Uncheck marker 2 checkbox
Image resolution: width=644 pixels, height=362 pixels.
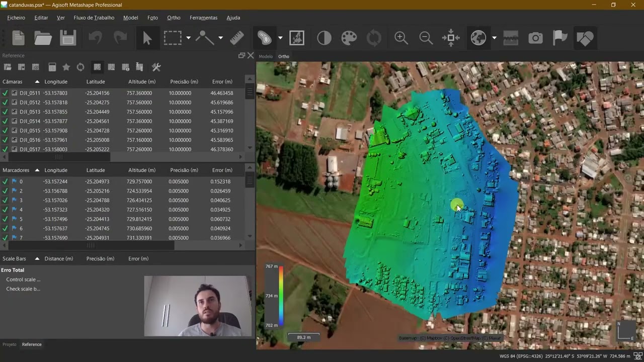(x=5, y=191)
